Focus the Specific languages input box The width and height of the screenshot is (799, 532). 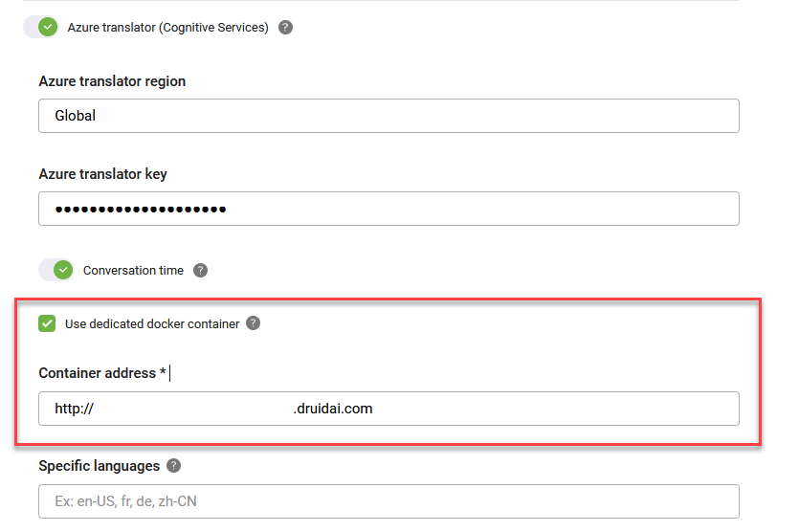(388, 501)
